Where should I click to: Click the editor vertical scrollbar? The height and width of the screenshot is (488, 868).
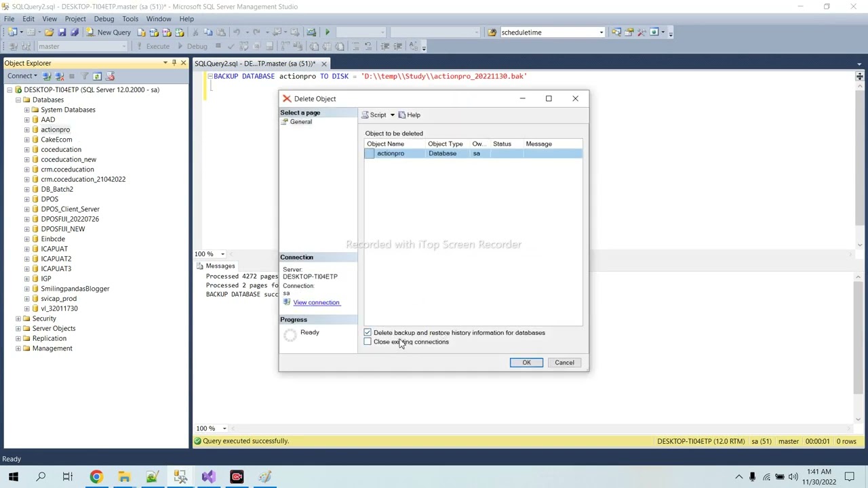tap(859, 156)
